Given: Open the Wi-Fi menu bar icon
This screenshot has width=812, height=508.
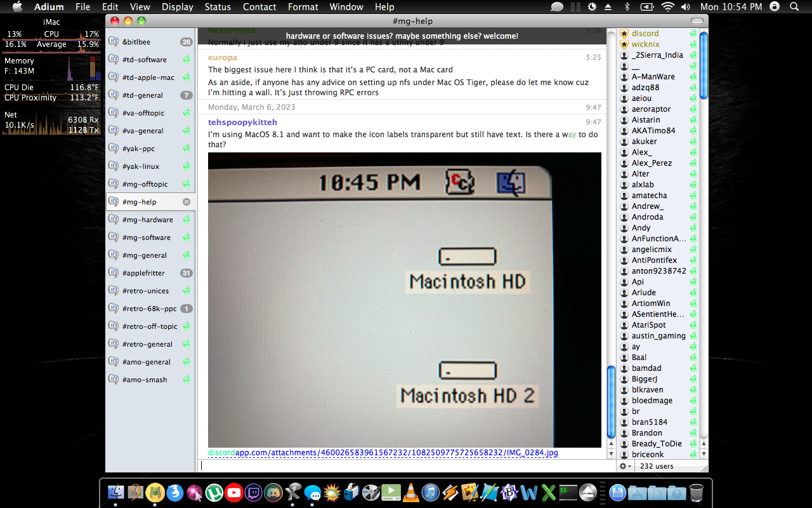Looking at the screenshot, I should point(667,7).
